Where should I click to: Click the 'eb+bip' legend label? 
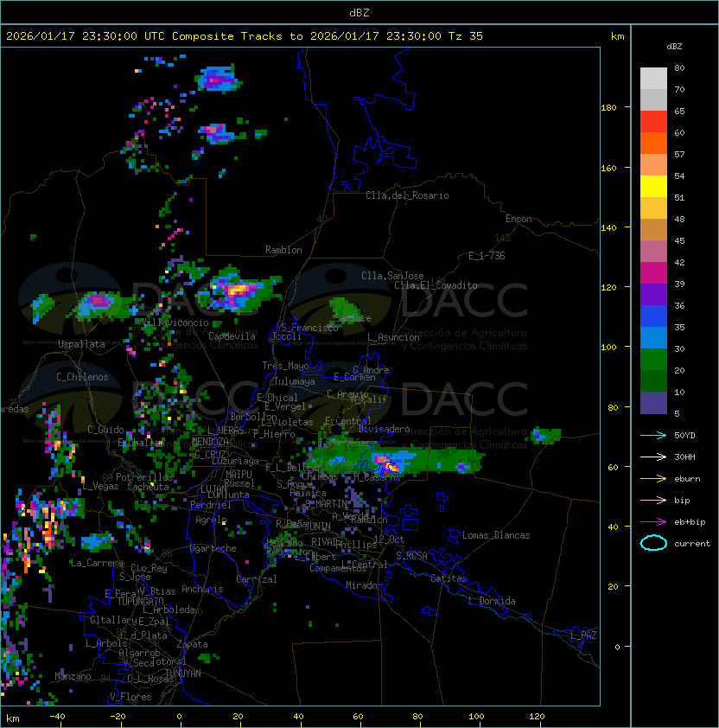coord(690,522)
